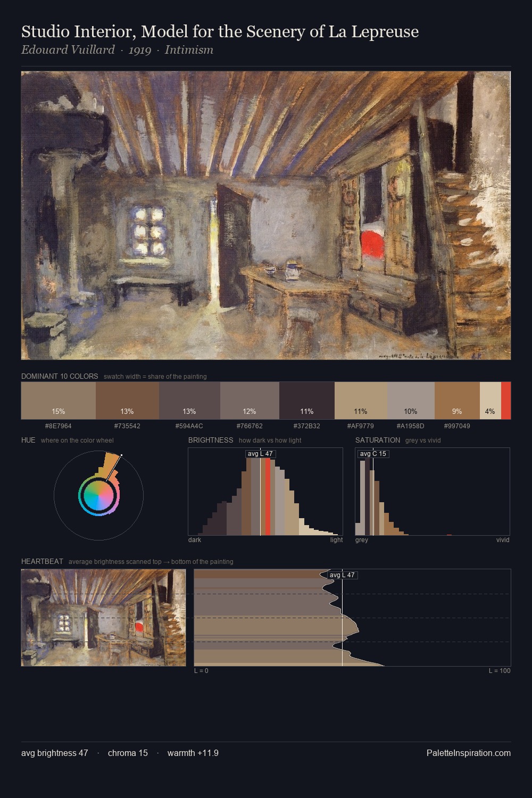532x798 pixels.
Task: Click the 'HEARTBEAT' section heading
Action: point(42,561)
